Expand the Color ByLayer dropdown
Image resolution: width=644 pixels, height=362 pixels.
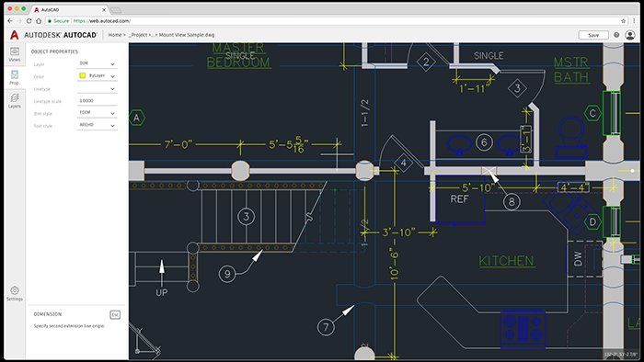97,76
